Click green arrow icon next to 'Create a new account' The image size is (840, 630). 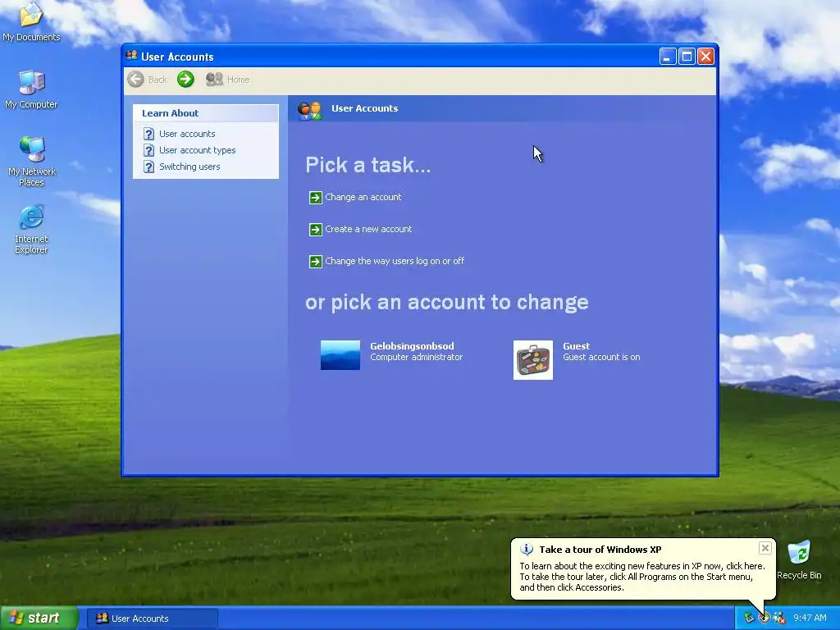316,230
